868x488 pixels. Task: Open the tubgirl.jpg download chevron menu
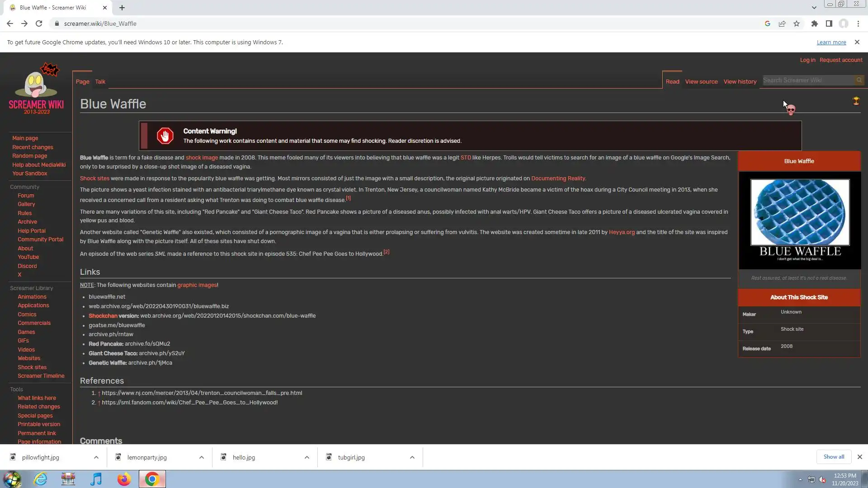pos(412,457)
